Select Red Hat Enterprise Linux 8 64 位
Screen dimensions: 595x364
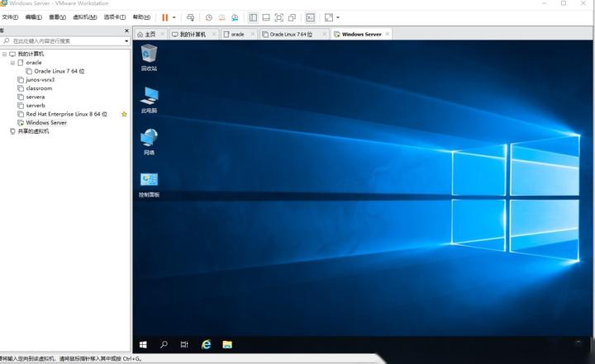(x=66, y=114)
